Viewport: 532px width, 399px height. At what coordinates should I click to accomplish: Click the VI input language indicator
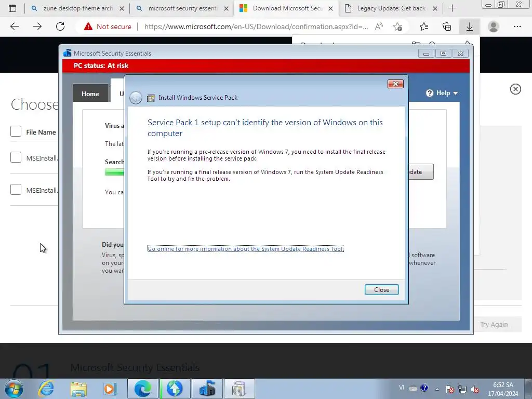click(x=402, y=388)
